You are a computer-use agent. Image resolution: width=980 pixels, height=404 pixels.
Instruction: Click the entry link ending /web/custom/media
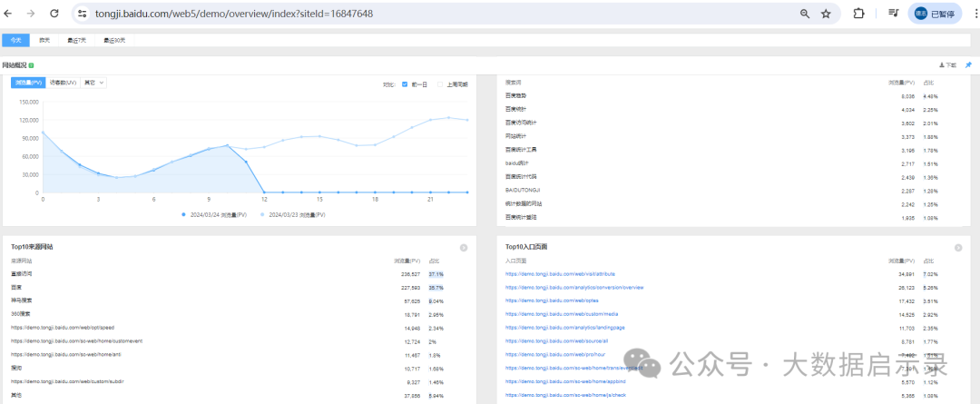tap(562, 314)
